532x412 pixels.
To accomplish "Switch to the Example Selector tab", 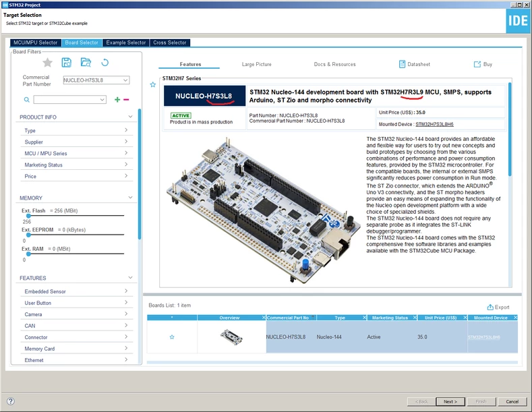I will click(126, 42).
